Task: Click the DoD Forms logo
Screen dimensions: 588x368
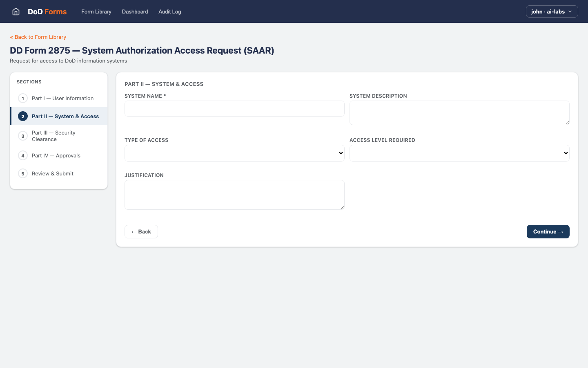Action: click(x=47, y=11)
